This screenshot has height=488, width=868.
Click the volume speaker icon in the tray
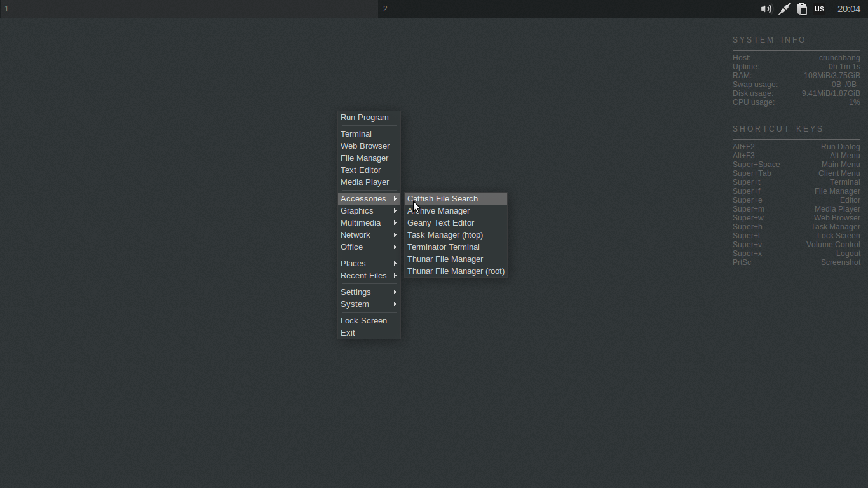(766, 9)
